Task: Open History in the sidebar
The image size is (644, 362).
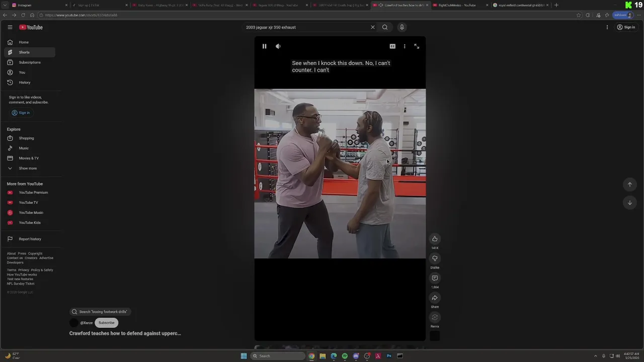Action: click(x=29, y=82)
